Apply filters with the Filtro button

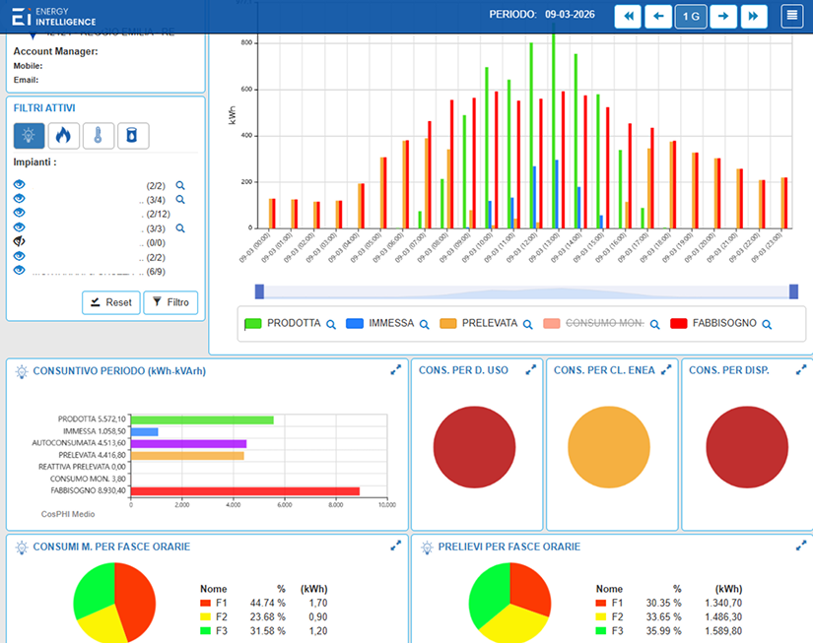pos(170,302)
